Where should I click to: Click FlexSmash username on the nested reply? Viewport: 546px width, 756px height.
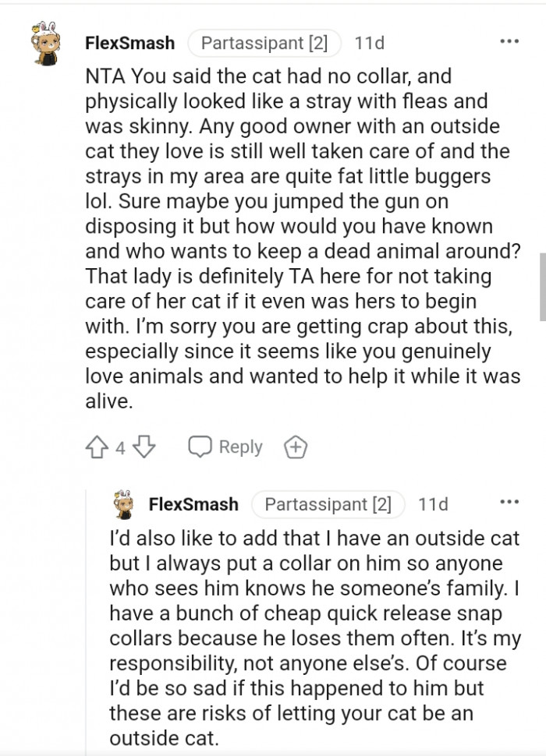(x=192, y=504)
